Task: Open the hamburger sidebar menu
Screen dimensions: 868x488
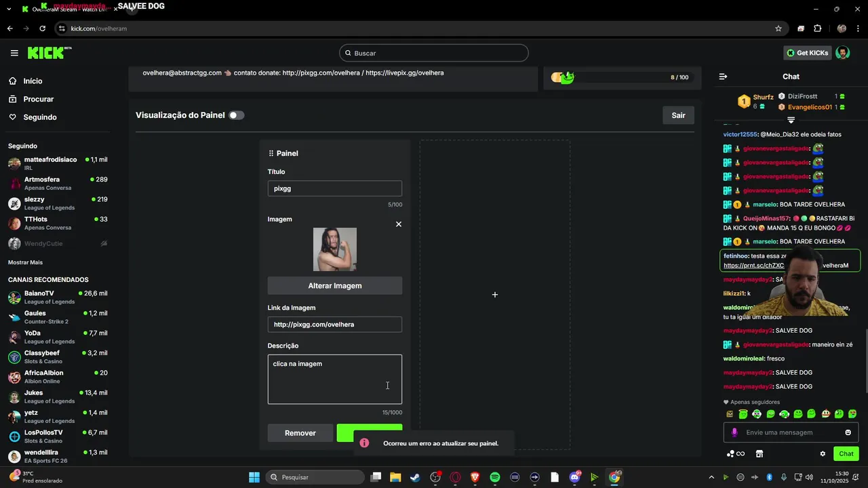Action: click(14, 53)
